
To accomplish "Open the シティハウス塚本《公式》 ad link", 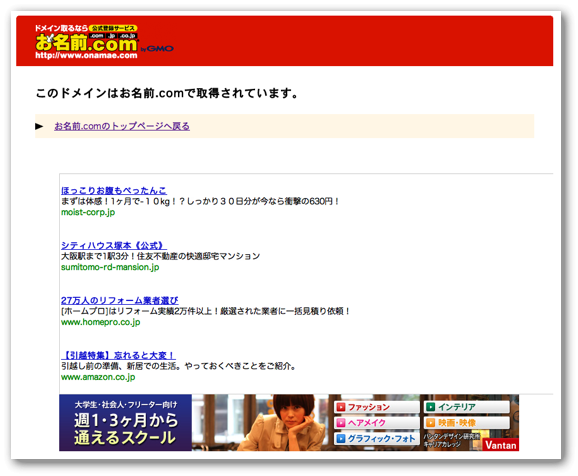I will [114, 245].
